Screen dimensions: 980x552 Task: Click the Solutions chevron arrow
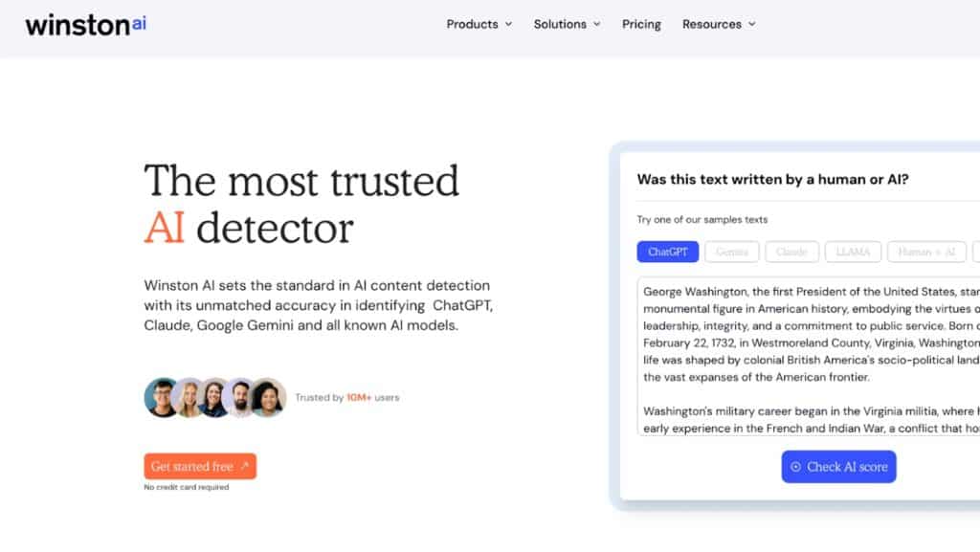point(599,25)
